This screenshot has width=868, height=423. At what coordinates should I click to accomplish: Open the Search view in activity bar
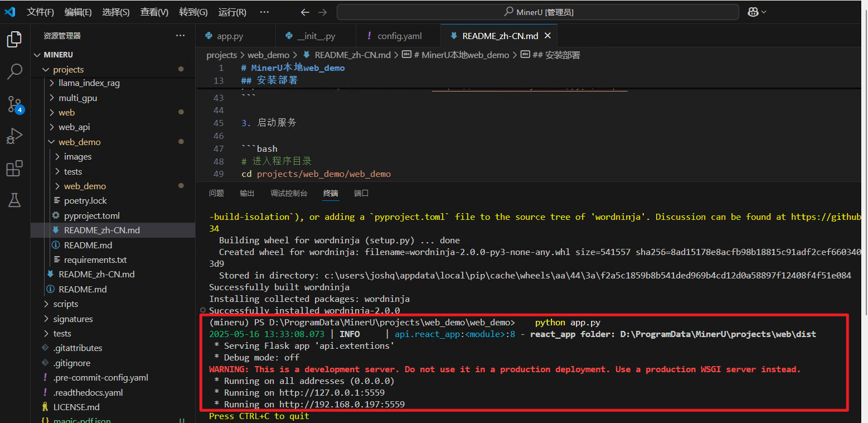pyautogui.click(x=14, y=71)
